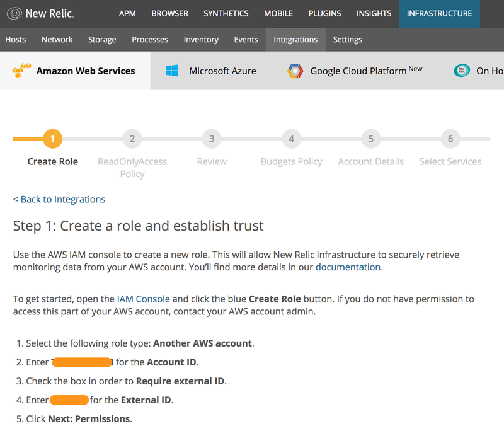Open the documentation link
This screenshot has width=504, height=443.
(348, 267)
